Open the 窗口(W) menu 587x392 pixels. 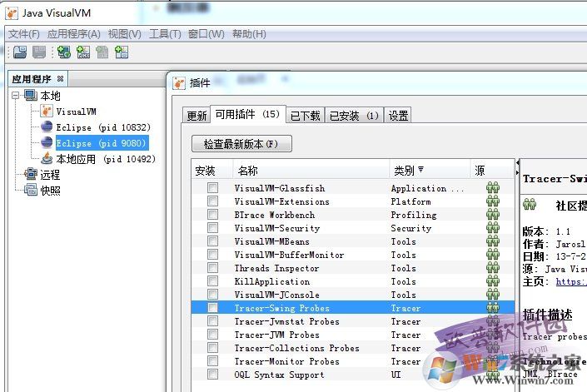pos(206,34)
